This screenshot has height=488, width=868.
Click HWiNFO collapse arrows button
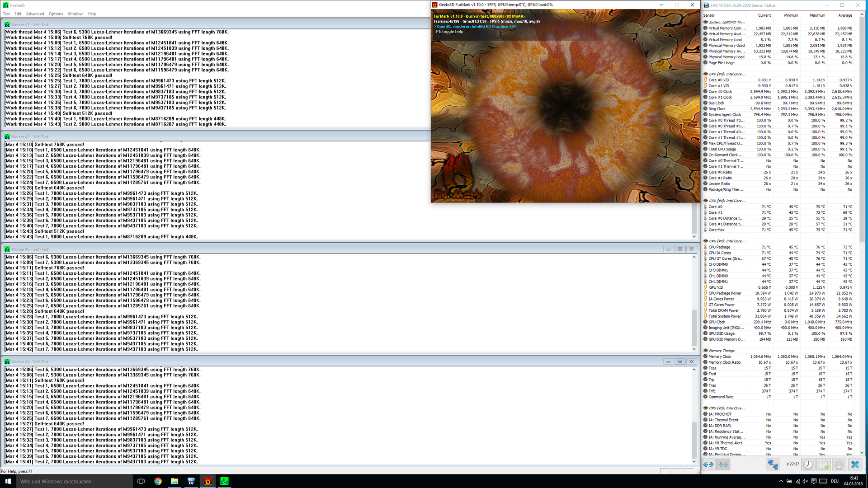(x=723, y=464)
